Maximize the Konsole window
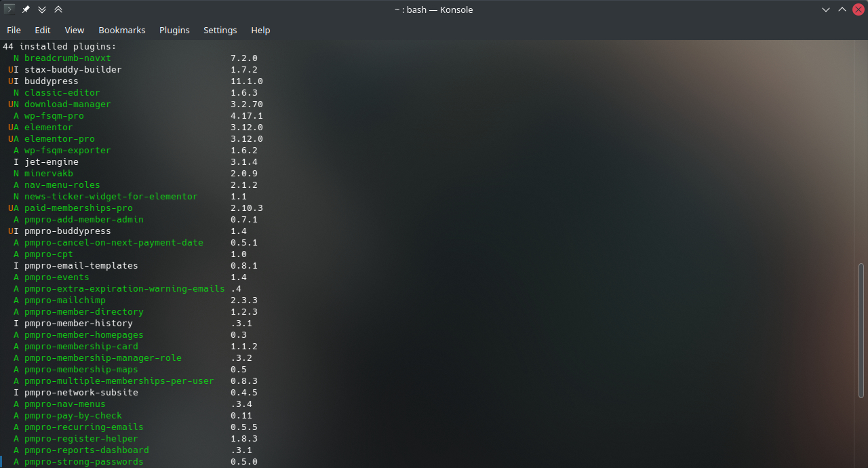 coord(842,9)
